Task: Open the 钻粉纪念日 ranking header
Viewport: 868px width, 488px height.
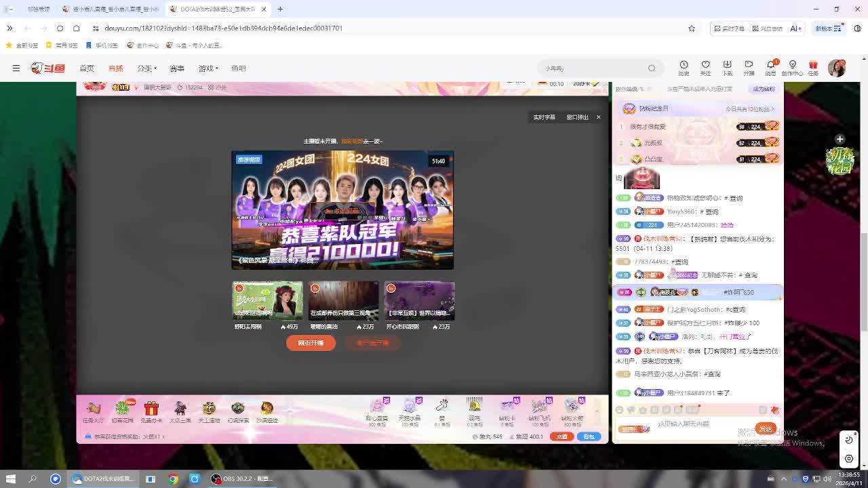Action: tap(698, 108)
